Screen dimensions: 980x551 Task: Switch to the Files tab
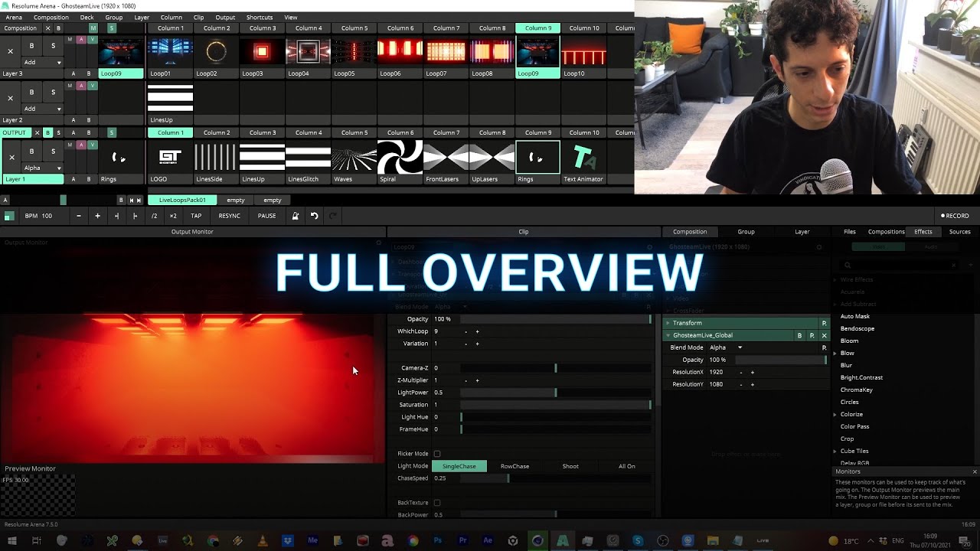850,232
